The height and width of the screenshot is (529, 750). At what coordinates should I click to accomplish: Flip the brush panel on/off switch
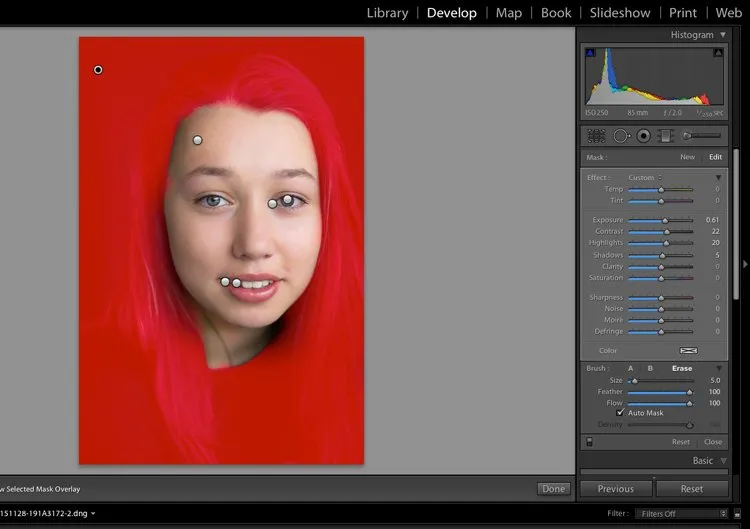pyautogui.click(x=589, y=441)
